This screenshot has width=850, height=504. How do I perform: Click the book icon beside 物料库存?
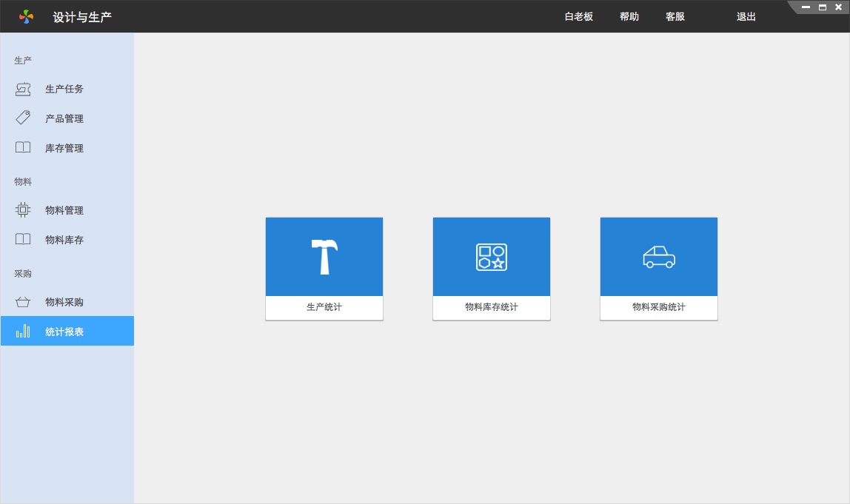tap(23, 239)
